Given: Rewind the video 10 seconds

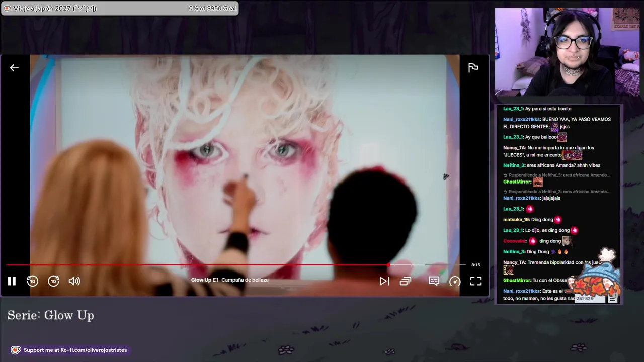Looking at the screenshot, I should point(32,281).
